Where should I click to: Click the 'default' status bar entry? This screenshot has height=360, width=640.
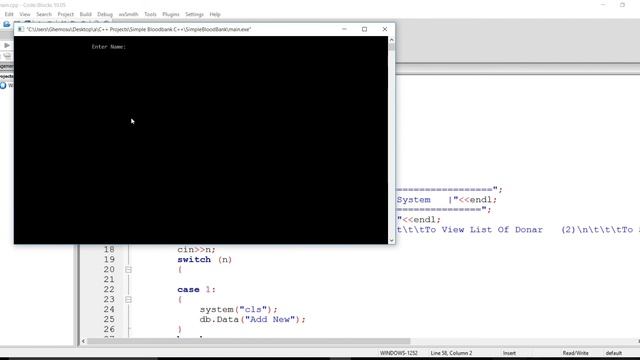(x=613, y=353)
